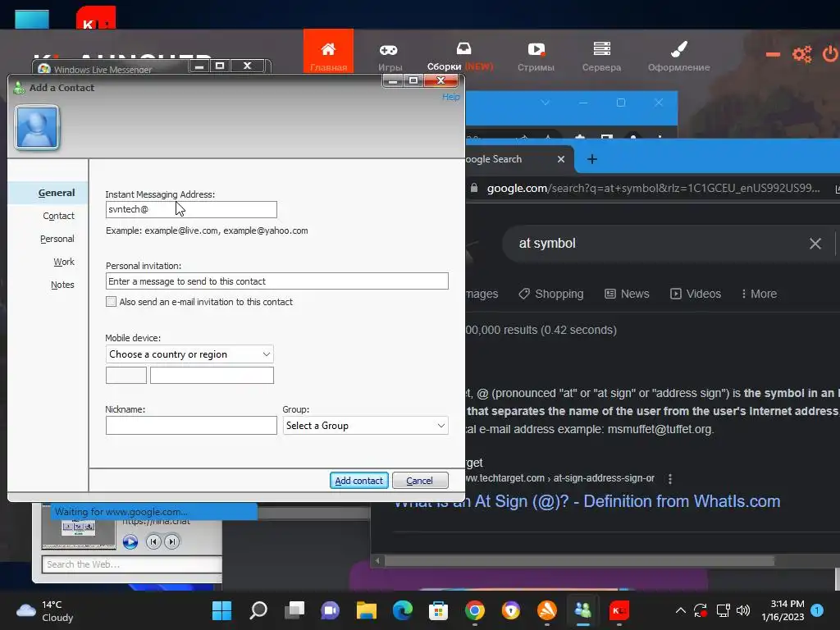This screenshot has height=630, width=840.
Task: Open the Оформление appearance tab in launcher
Action: pyautogui.click(x=678, y=57)
